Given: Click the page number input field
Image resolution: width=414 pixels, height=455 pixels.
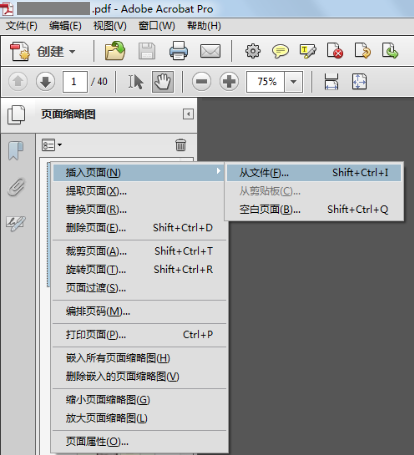Looking at the screenshot, I should pyautogui.click(x=75, y=81).
